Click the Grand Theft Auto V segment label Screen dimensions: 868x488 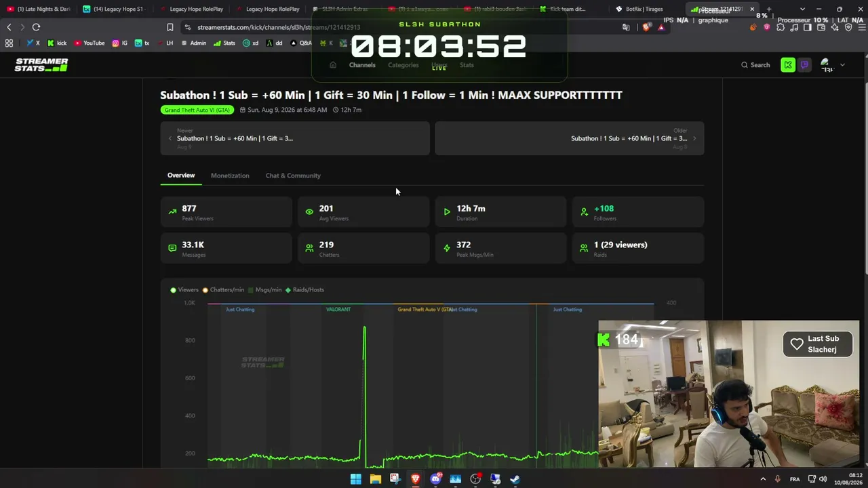point(425,310)
